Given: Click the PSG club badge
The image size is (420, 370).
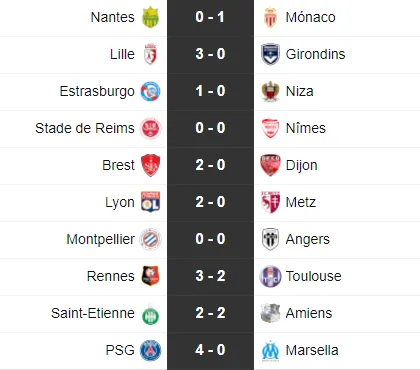Looking at the screenshot, I should coord(150,350).
